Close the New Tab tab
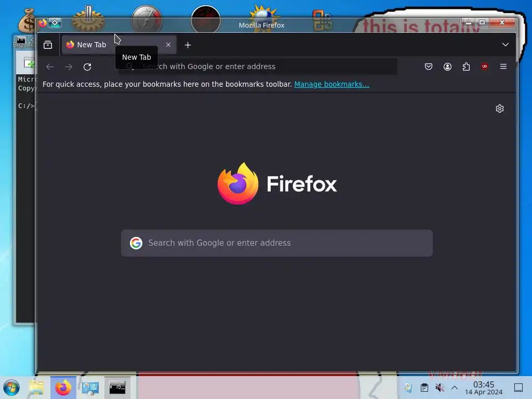This screenshot has width=532, height=399. click(168, 45)
